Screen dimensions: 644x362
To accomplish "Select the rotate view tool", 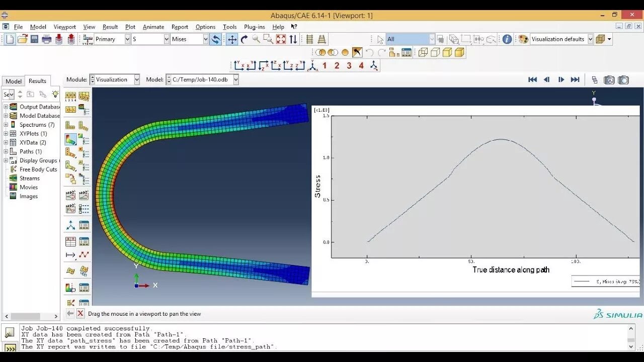I will tap(245, 39).
